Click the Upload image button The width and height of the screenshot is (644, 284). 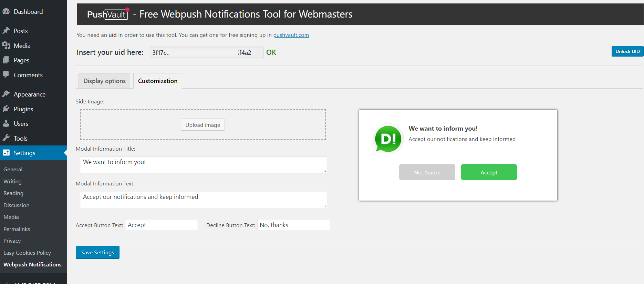[x=203, y=125]
